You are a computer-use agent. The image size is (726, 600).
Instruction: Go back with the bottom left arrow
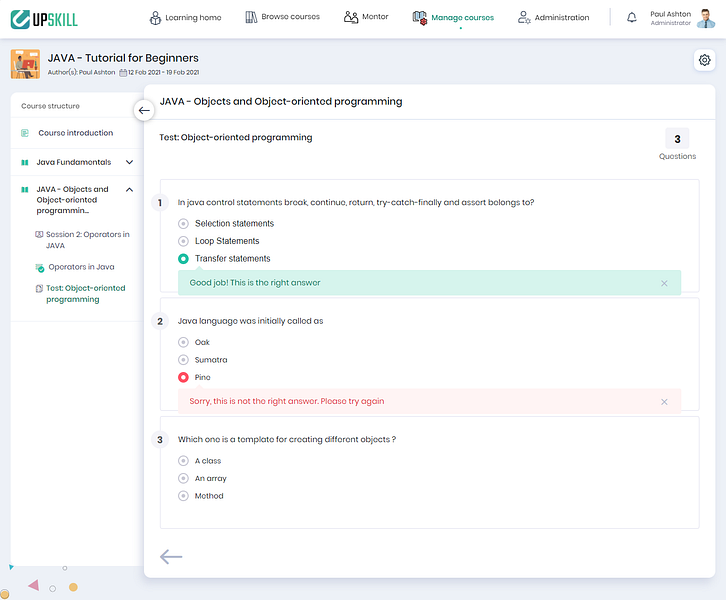pyautogui.click(x=171, y=556)
